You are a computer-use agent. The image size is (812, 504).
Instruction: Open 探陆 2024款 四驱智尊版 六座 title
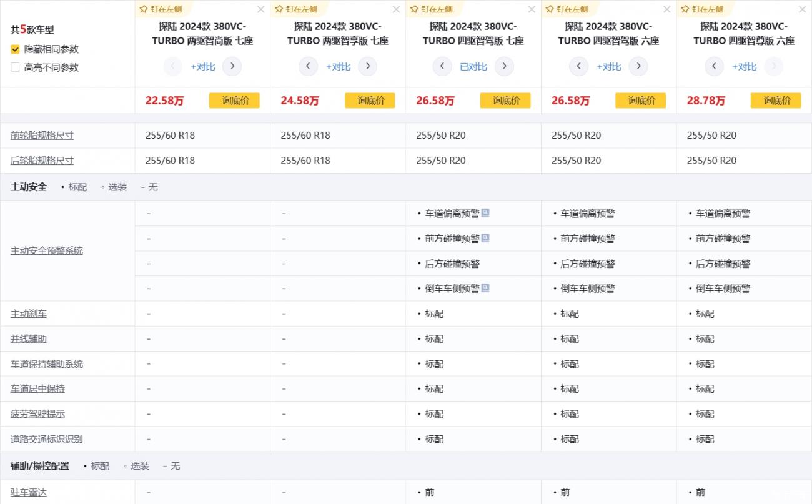point(744,34)
